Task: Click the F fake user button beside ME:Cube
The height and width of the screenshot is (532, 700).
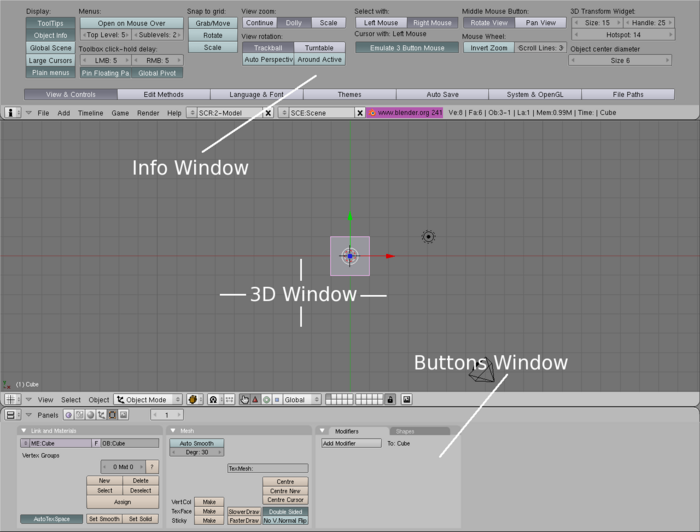Action: pos(96,443)
